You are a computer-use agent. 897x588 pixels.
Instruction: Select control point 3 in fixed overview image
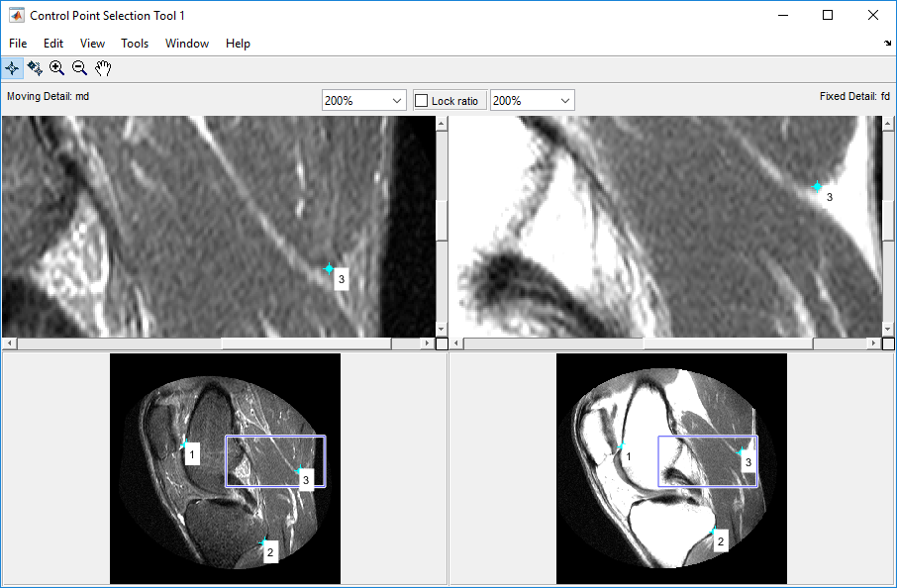click(741, 451)
